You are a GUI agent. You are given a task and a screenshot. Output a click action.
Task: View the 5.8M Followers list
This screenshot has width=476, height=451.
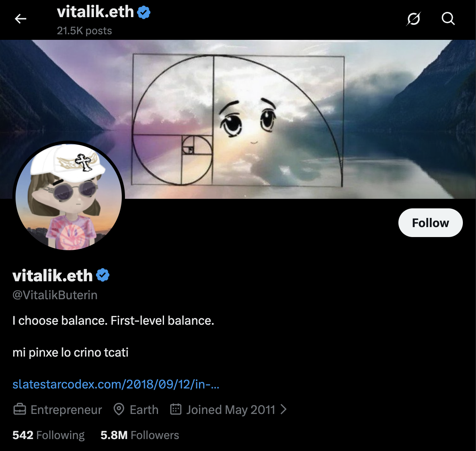coord(140,435)
